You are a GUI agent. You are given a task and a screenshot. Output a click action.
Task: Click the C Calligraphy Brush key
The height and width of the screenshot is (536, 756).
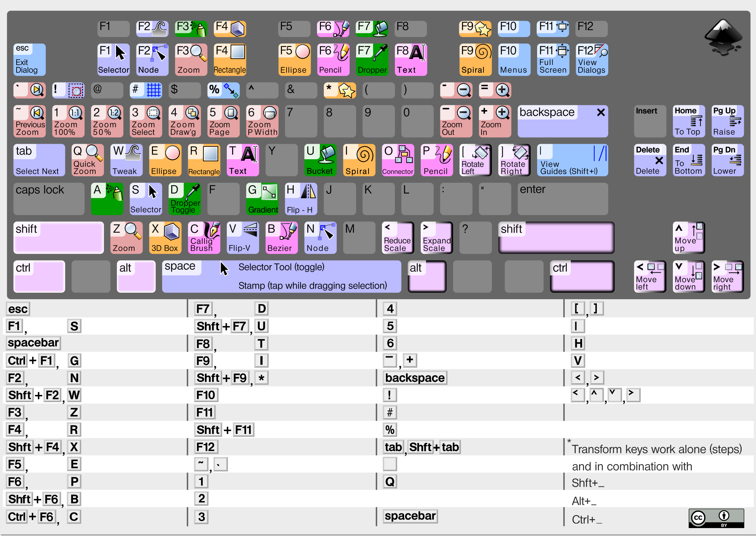point(204,237)
